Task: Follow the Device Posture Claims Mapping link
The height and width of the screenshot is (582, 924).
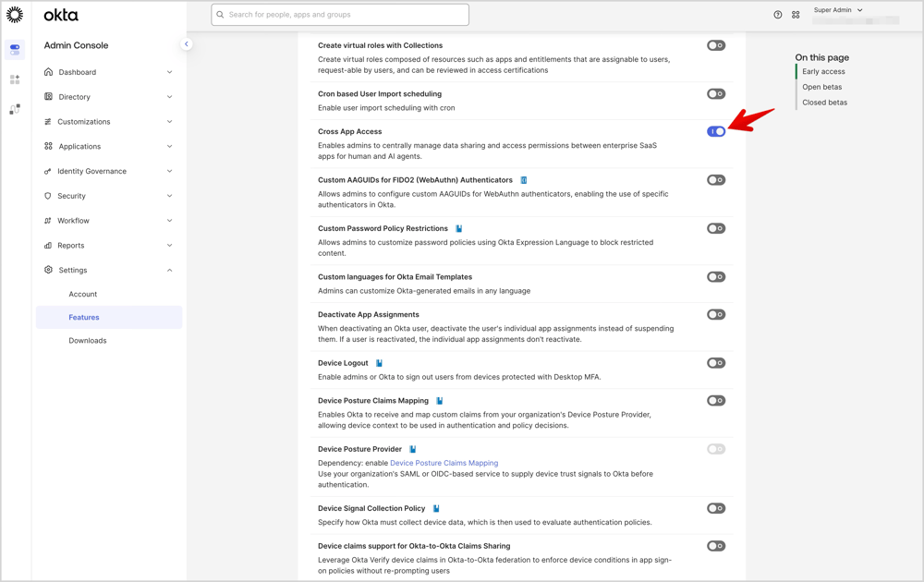Action: 444,463
